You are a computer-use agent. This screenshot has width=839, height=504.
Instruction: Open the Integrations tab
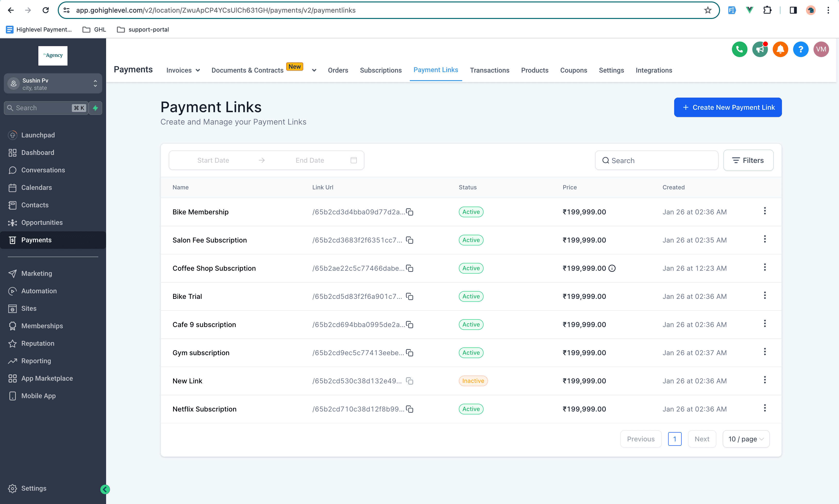(654, 70)
